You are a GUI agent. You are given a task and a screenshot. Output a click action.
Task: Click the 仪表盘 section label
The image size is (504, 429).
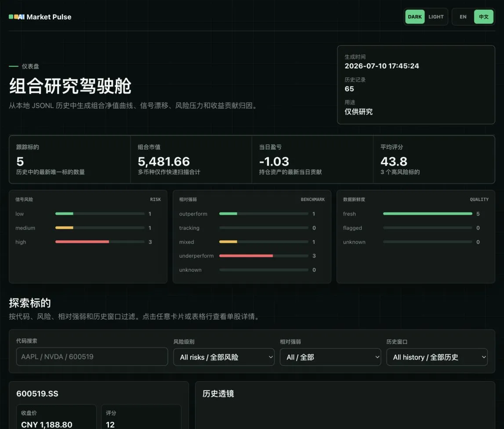[x=30, y=66]
